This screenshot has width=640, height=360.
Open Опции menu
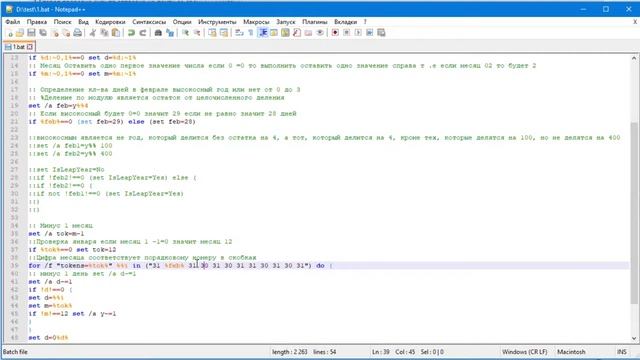click(x=182, y=22)
